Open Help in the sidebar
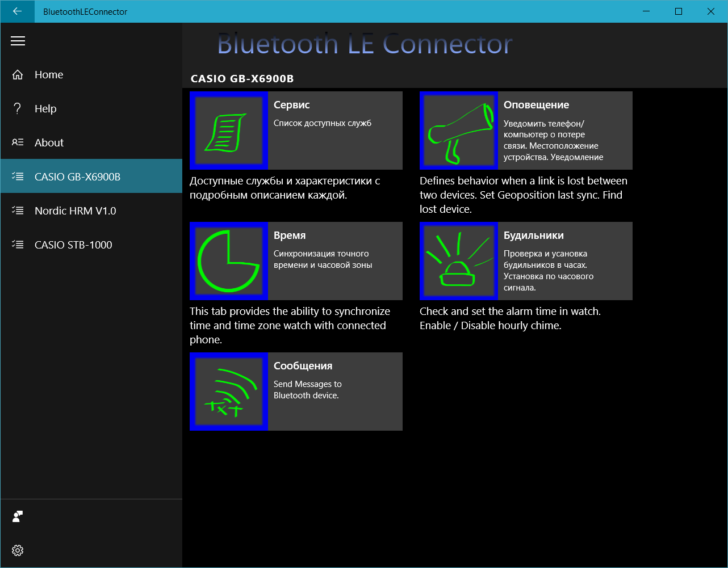The width and height of the screenshot is (728, 568). [x=91, y=108]
